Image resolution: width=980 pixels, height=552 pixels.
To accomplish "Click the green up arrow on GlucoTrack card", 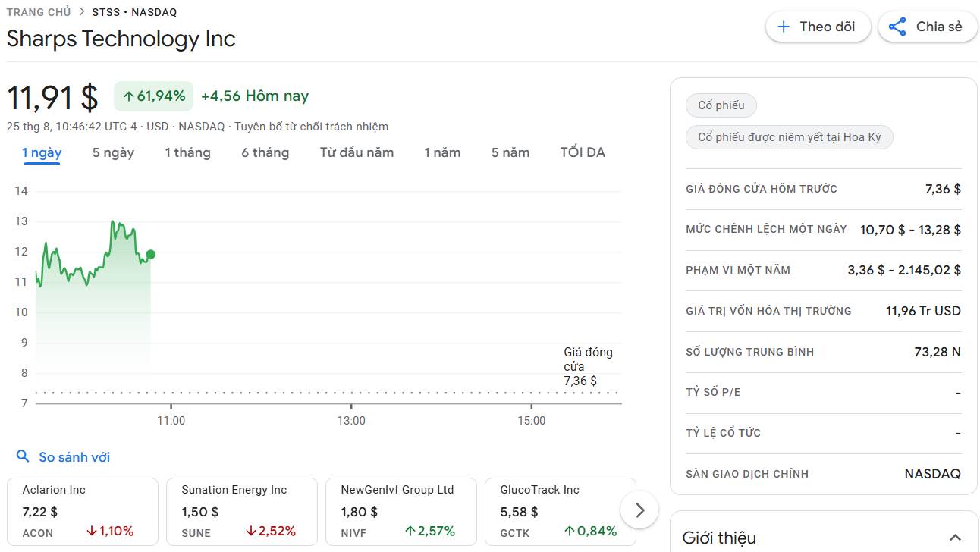I will click(x=570, y=532).
